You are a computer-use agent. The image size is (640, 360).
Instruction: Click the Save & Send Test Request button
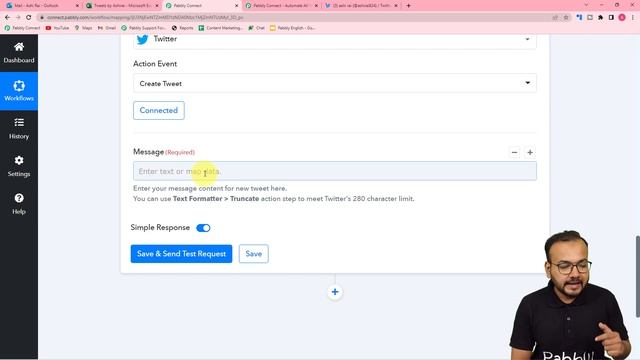181,254
